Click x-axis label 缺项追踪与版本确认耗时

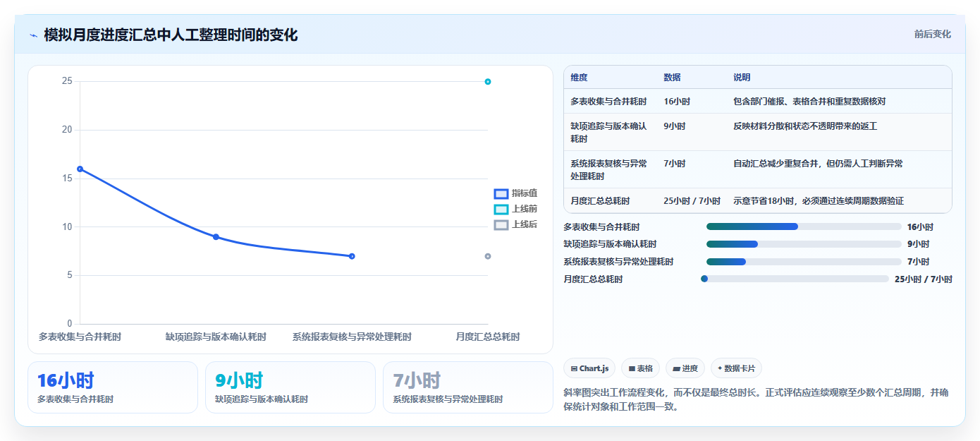click(216, 337)
